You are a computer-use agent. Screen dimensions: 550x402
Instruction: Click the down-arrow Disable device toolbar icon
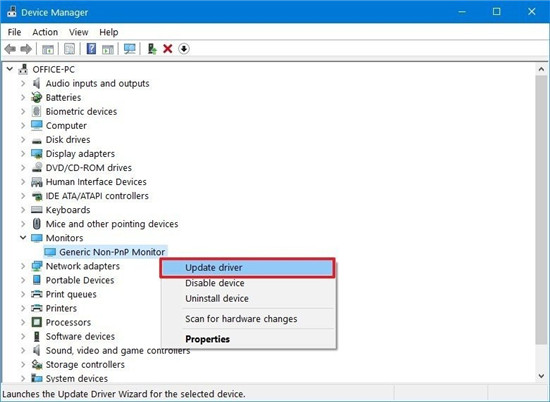coord(184,49)
